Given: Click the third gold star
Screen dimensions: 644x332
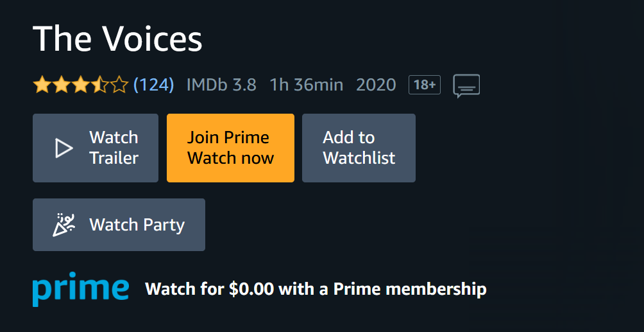Looking at the screenshot, I should pyautogui.click(x=81, y=85).
